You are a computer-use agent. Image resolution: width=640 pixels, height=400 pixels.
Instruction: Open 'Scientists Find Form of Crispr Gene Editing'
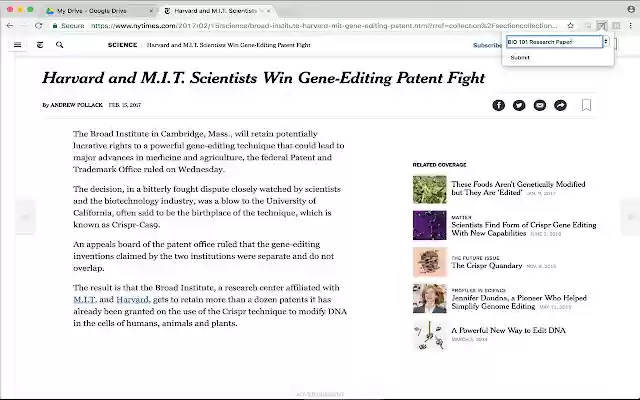point(524,229)
